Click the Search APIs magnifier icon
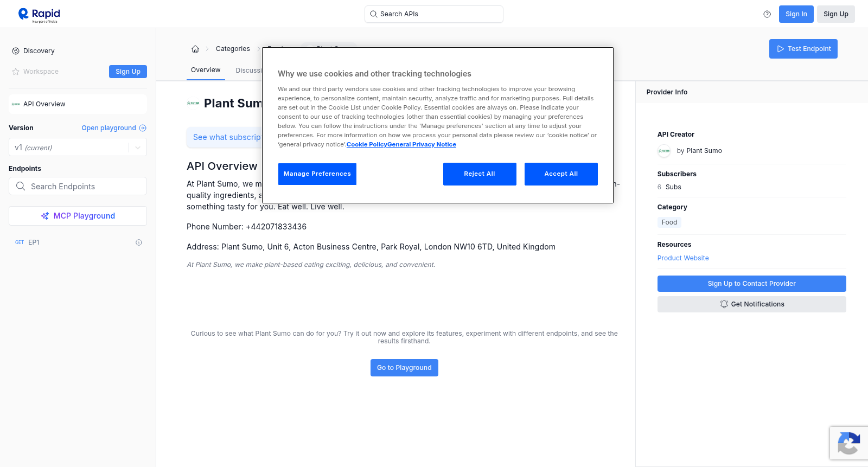The width and height of the screenshot is (868, 467). pos(374,14)
